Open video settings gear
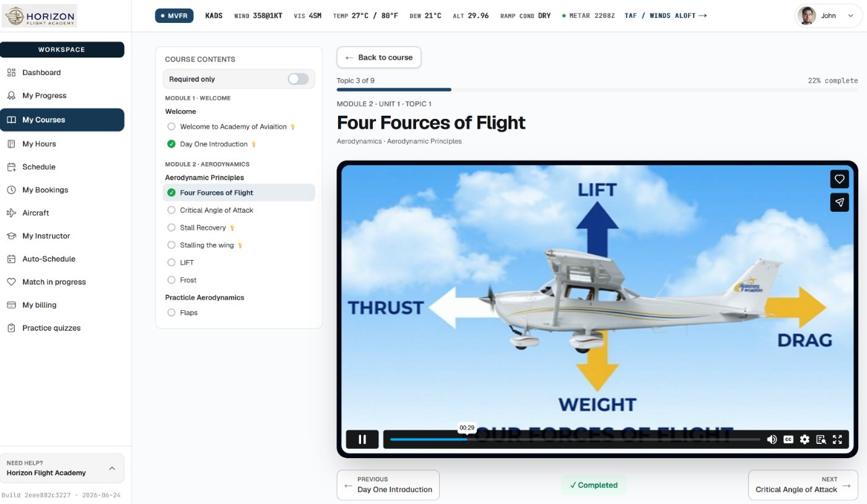The image size is (867, 504). coord(804,440)
